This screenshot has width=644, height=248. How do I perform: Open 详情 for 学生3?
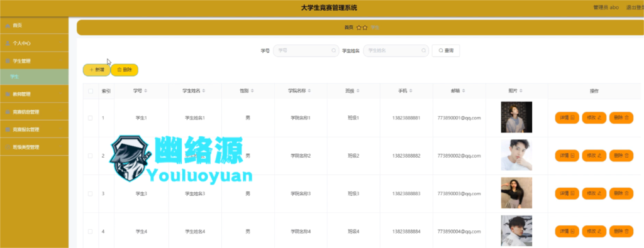tap(567, 193)
